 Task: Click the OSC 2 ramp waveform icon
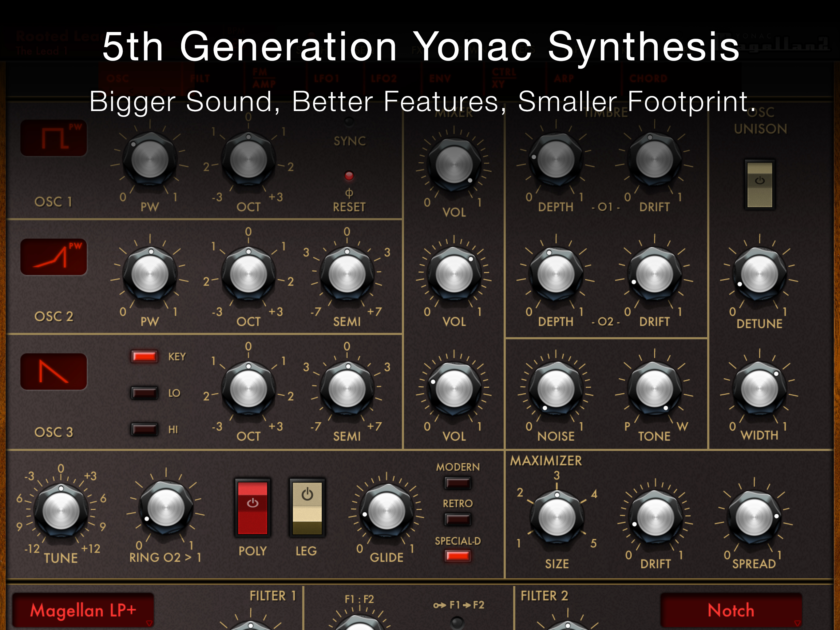point(53,257)
